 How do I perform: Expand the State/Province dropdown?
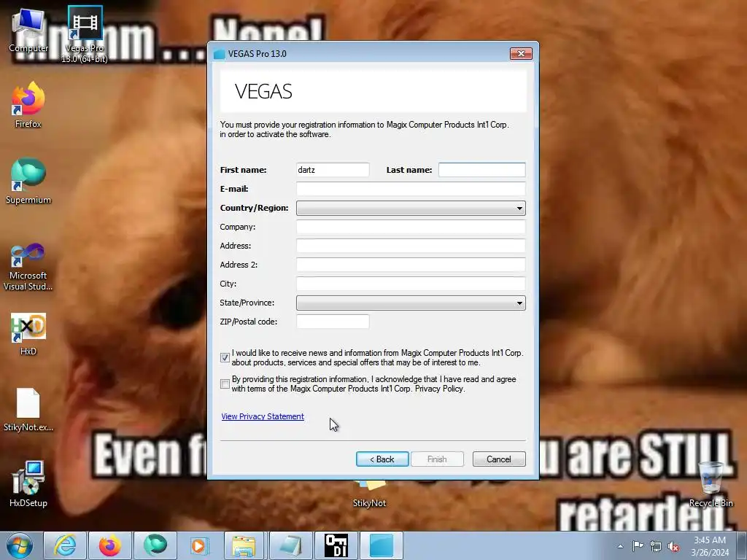pyautogui.click(x=411, y=303)
